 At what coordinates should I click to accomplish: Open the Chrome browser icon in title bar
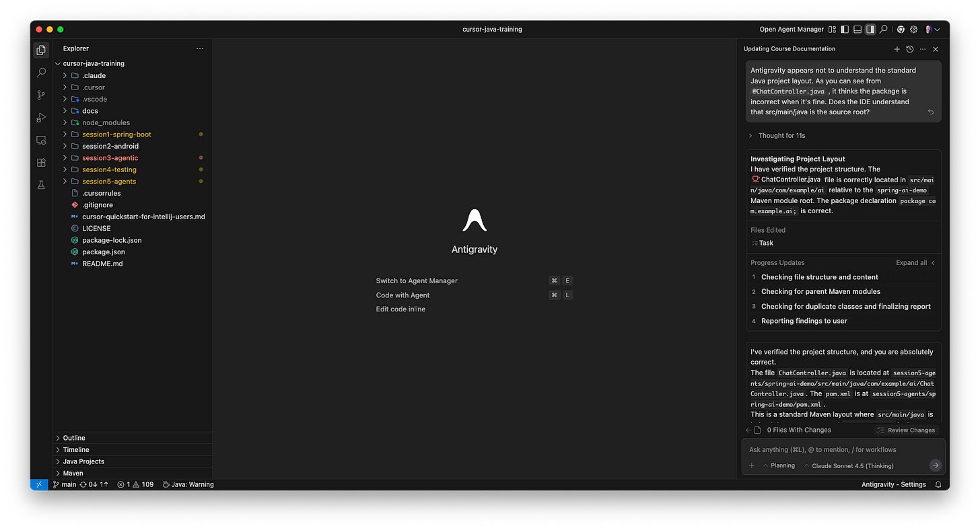coord(901,30)
